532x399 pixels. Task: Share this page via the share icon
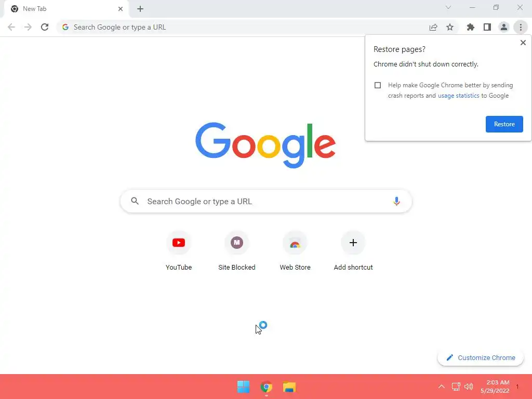(x=433, y=27)
